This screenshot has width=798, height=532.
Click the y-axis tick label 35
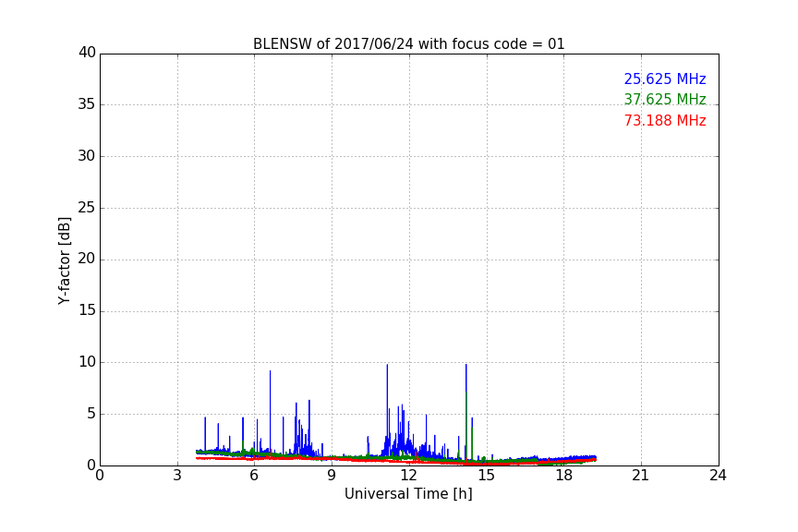(x=87, y=104)
